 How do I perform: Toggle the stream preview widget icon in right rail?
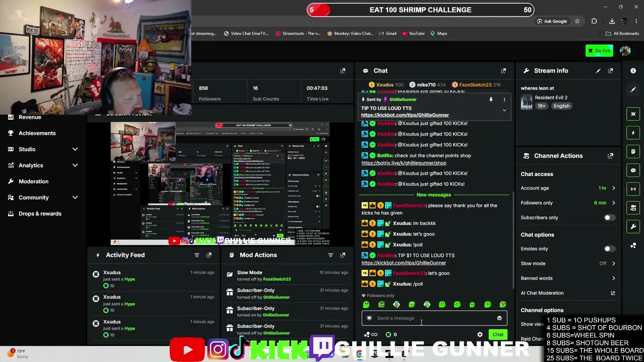[633, 114]
